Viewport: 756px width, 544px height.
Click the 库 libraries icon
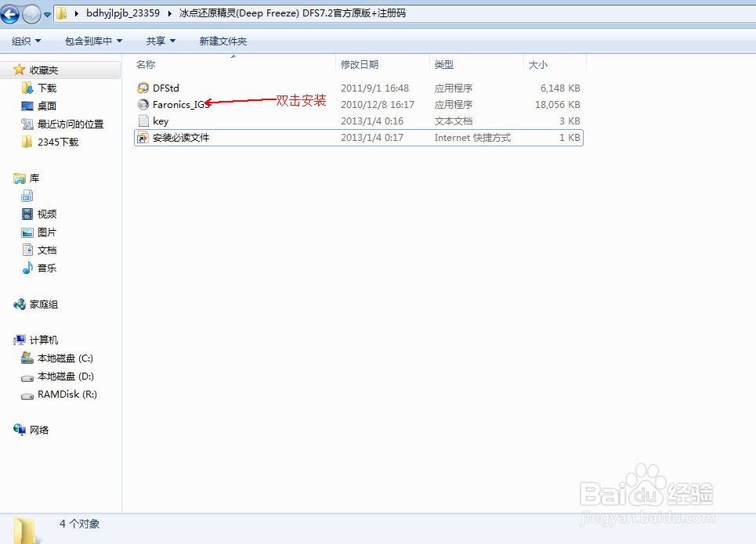coord(20,178)
